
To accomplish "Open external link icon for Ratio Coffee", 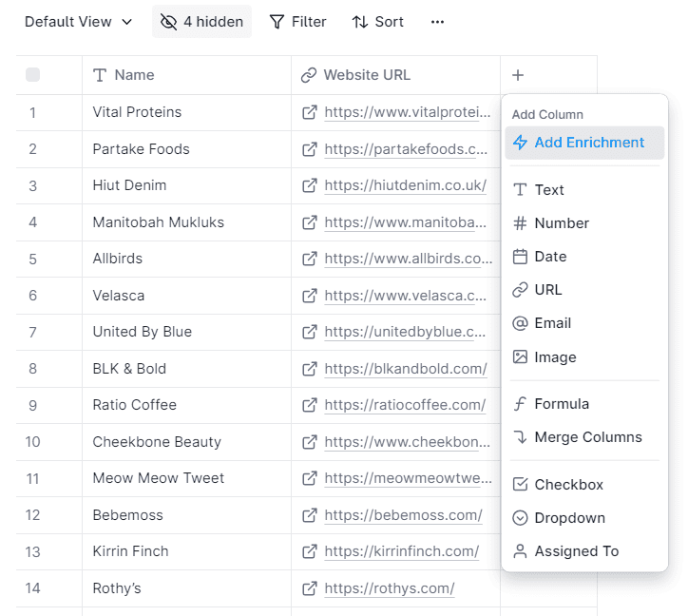I will (310, 405).
